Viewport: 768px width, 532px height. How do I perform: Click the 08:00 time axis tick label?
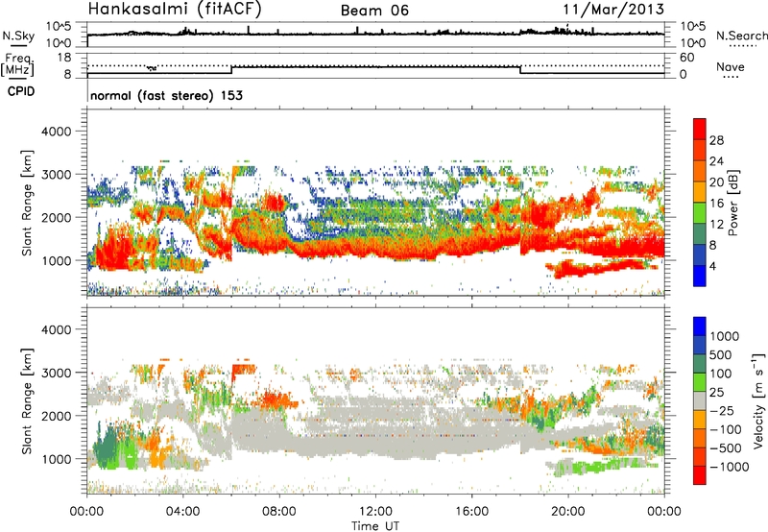(279, 512)
